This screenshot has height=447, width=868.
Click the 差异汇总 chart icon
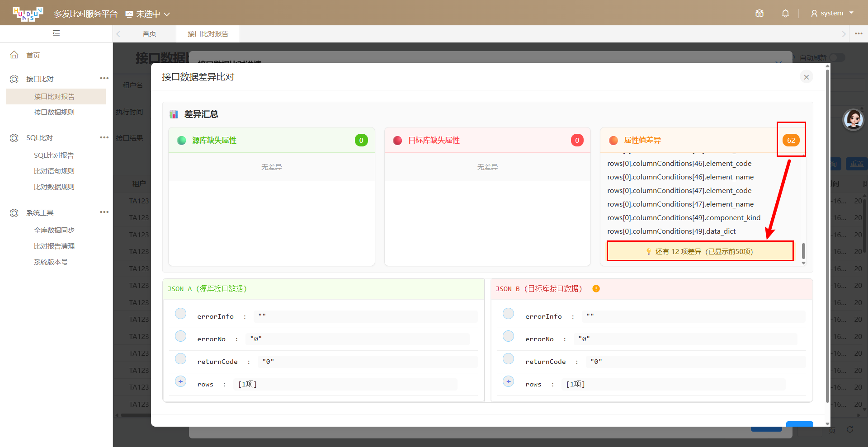(174, 114)
